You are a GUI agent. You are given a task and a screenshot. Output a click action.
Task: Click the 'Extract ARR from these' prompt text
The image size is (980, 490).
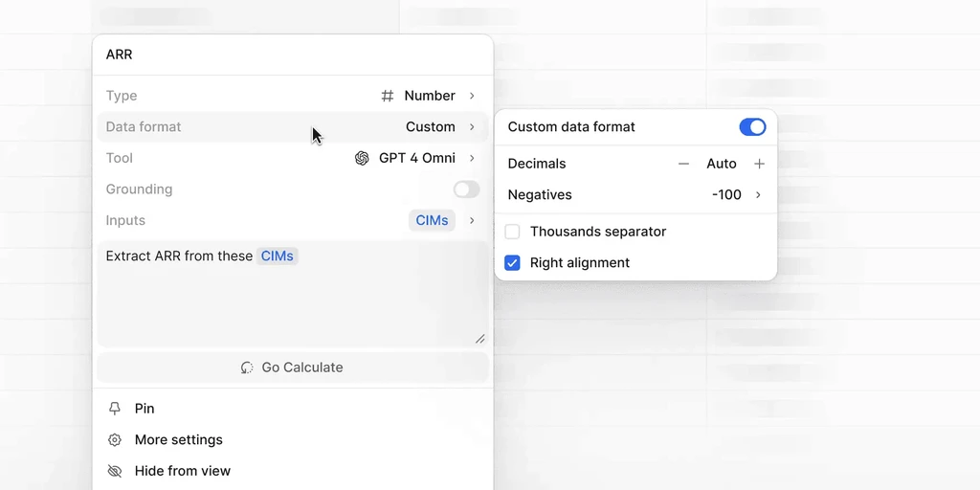tap(179, 256)
